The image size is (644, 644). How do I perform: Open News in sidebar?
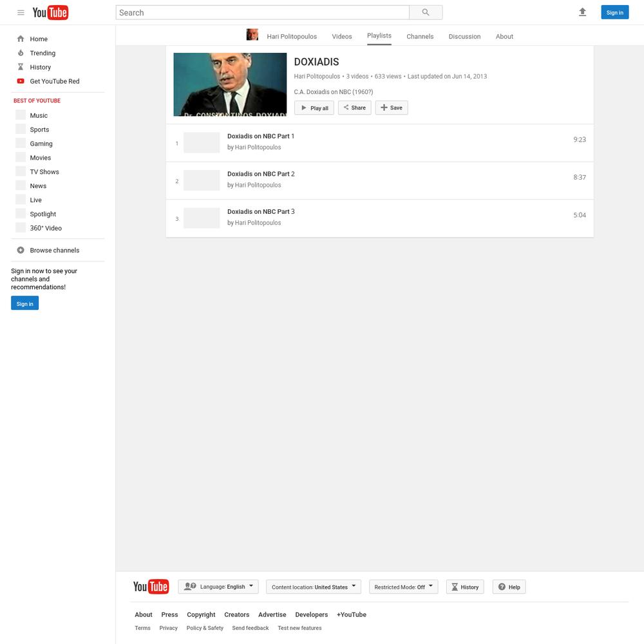tap(38, 185)
